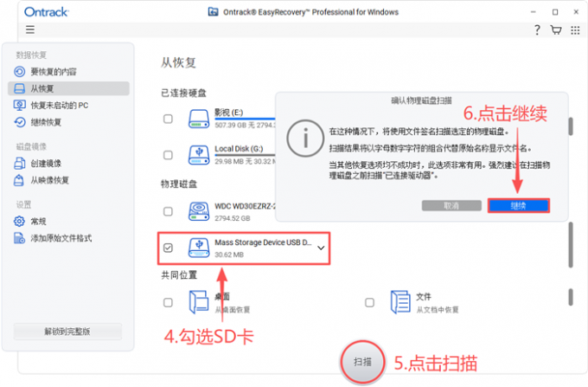Click the 30.62 MB size text
This screenshot has height=387, width=588.
tap(229, 255)
